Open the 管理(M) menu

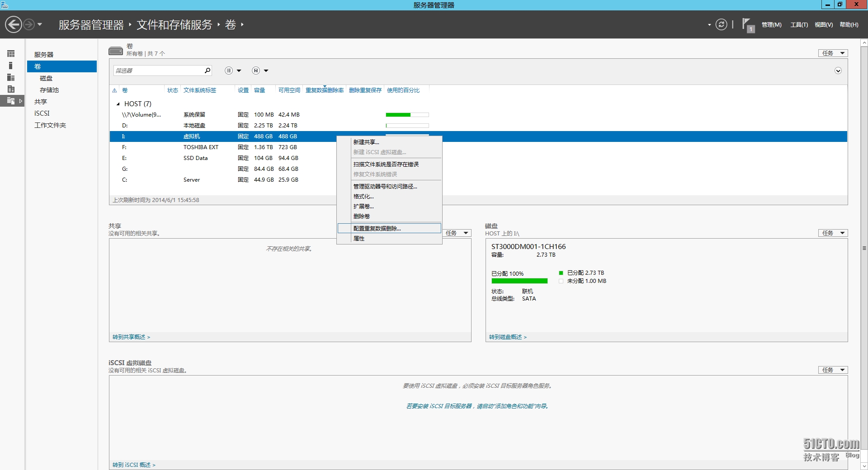pos(771,25)
